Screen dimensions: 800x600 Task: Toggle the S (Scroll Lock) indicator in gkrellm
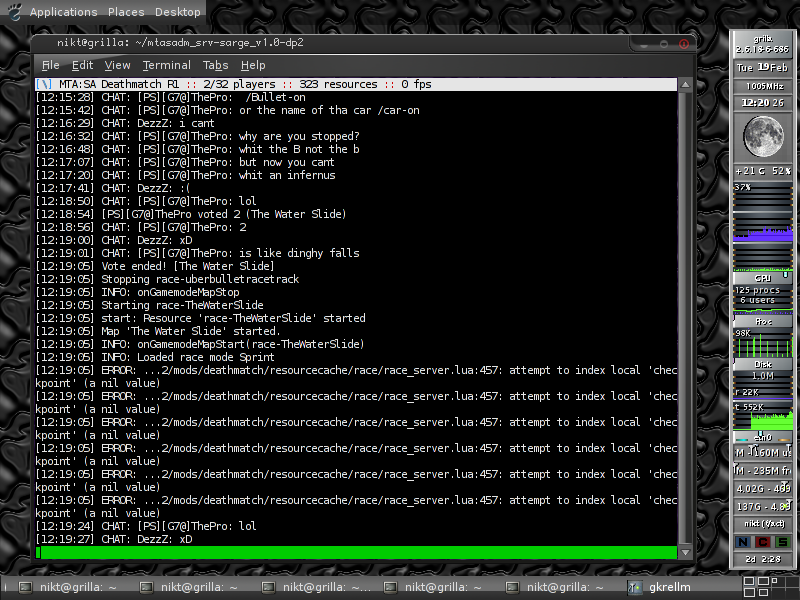click(782, 541)
